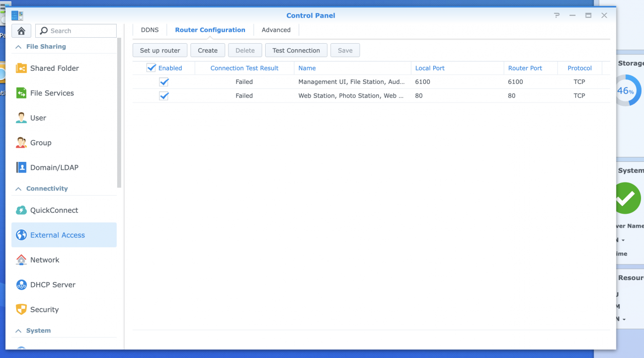Switch to the DDNS tab
The image size is (644, 358).
(x=149, y=30)
